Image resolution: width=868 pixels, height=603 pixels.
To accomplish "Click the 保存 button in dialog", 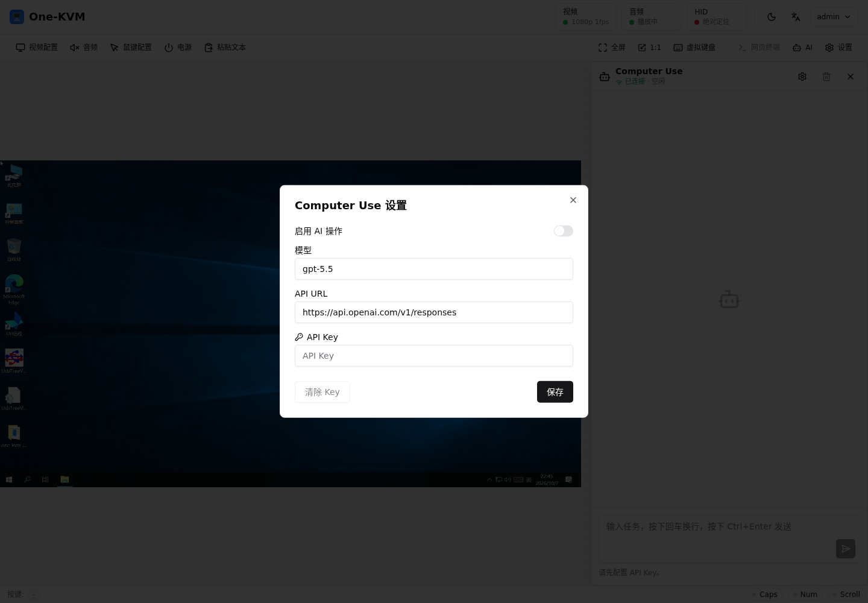I will [x=555, y=392].
